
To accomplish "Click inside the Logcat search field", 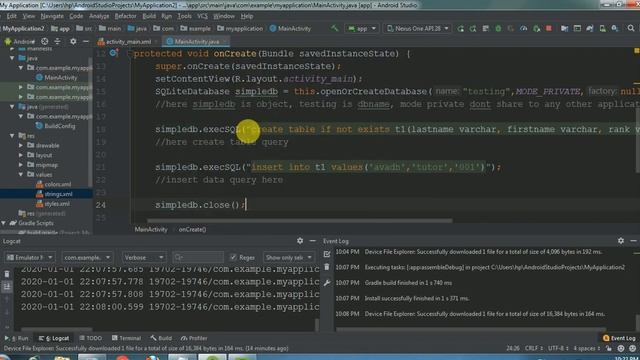I will (x=198, y=257).
